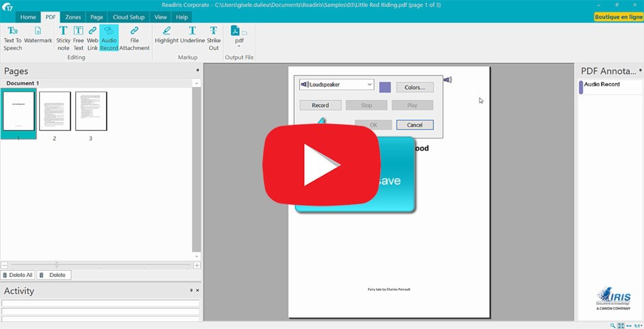The image size is (644, 329).
Task: Click the thumbnail size slider handle
Action: (57, 265)
